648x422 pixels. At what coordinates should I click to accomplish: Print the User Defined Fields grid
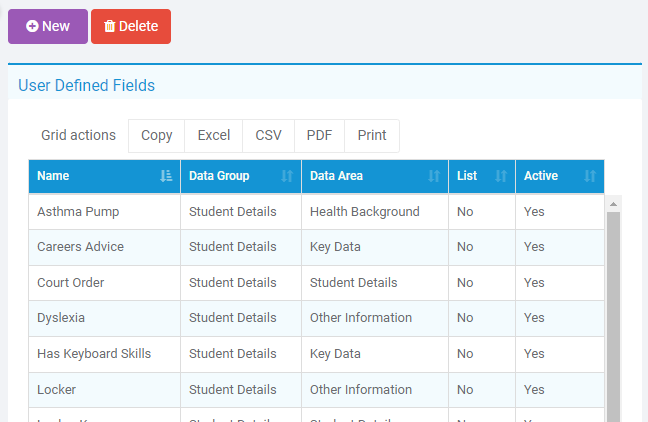[372, 136]
